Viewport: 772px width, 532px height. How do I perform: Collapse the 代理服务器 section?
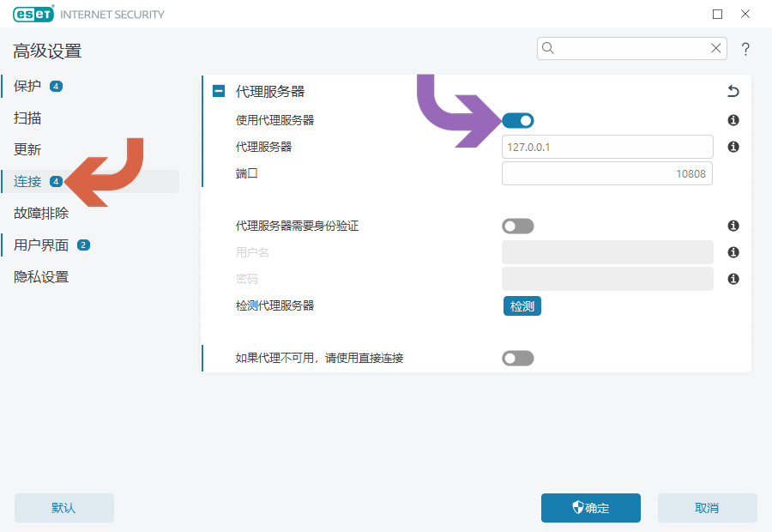click(x=219, y=91)
